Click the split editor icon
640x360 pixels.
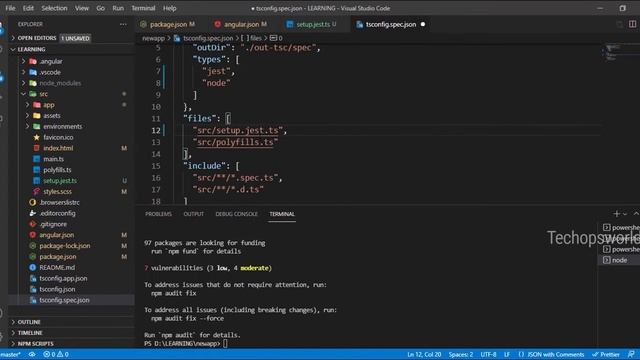(x=632, y=24)
